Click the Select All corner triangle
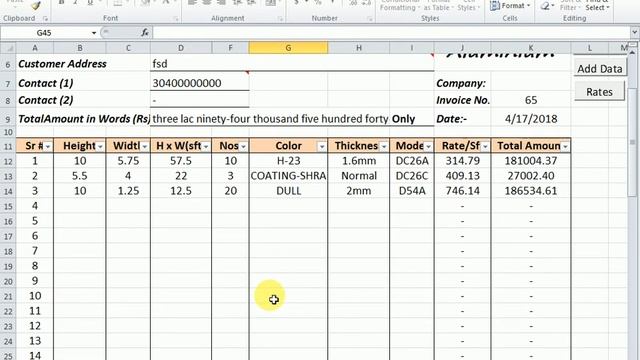The height and width of the screenshot is (360, 640). [8, 48]
